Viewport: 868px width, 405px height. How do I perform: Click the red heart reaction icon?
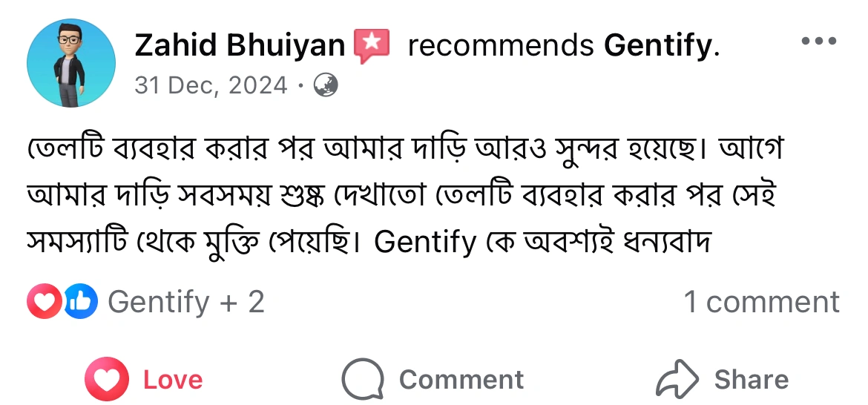43,302
